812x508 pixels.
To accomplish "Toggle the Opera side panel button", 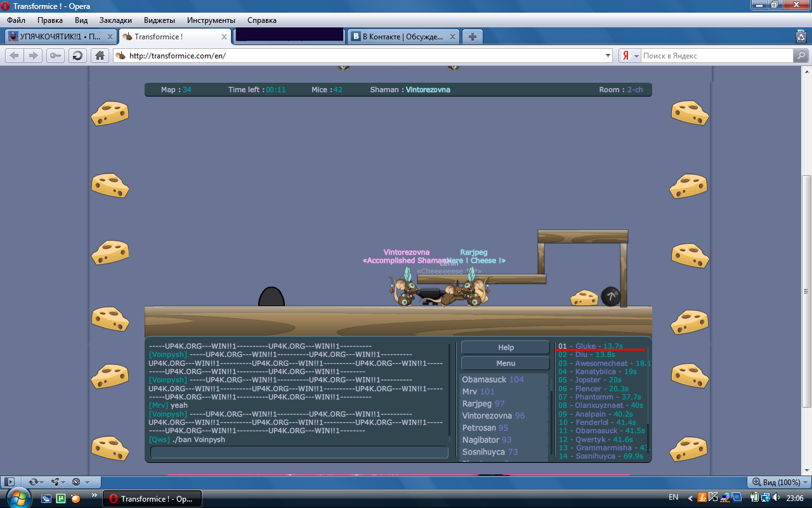I will tap(10, 482).
